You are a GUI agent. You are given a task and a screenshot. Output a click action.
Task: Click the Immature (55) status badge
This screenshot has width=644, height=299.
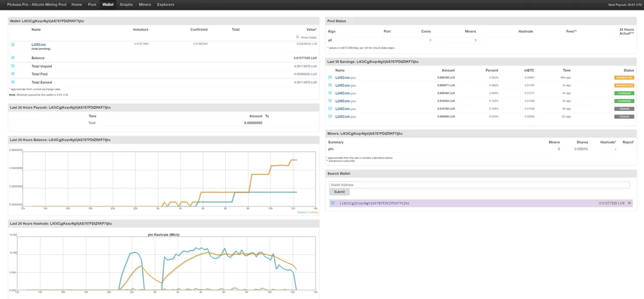(x=624, y=85)
